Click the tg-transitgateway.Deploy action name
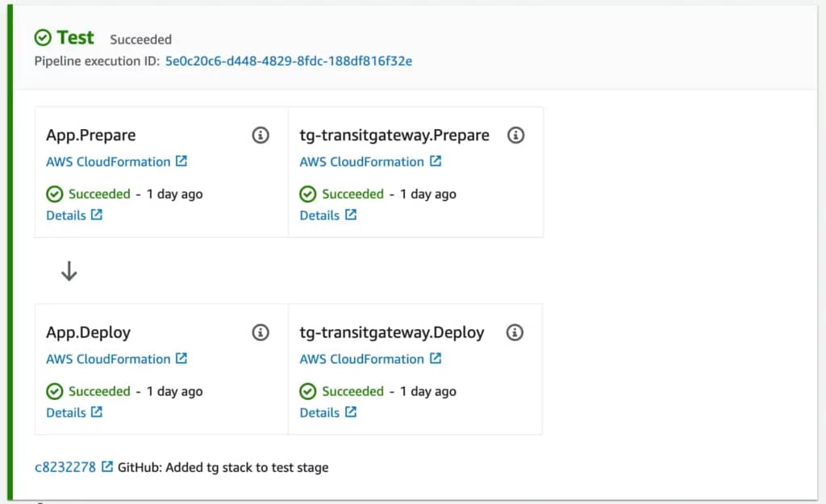 point(391,332)
